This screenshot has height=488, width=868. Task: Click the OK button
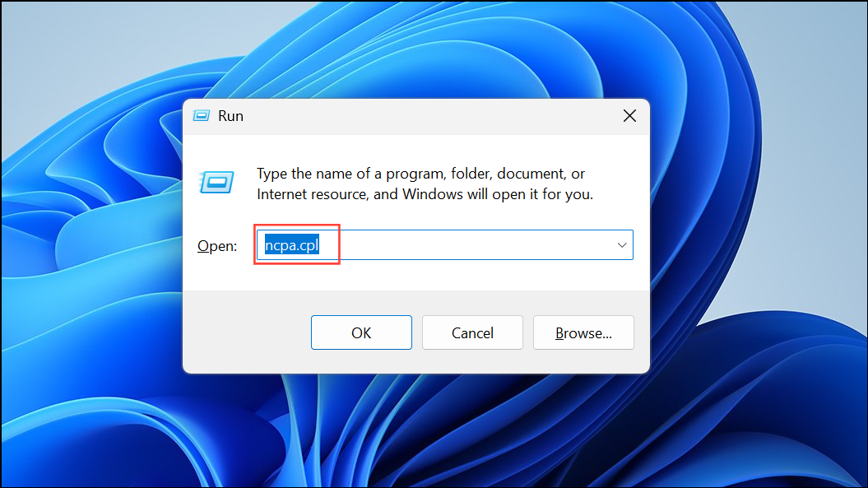pyautogui.click(x=361, y=332)
